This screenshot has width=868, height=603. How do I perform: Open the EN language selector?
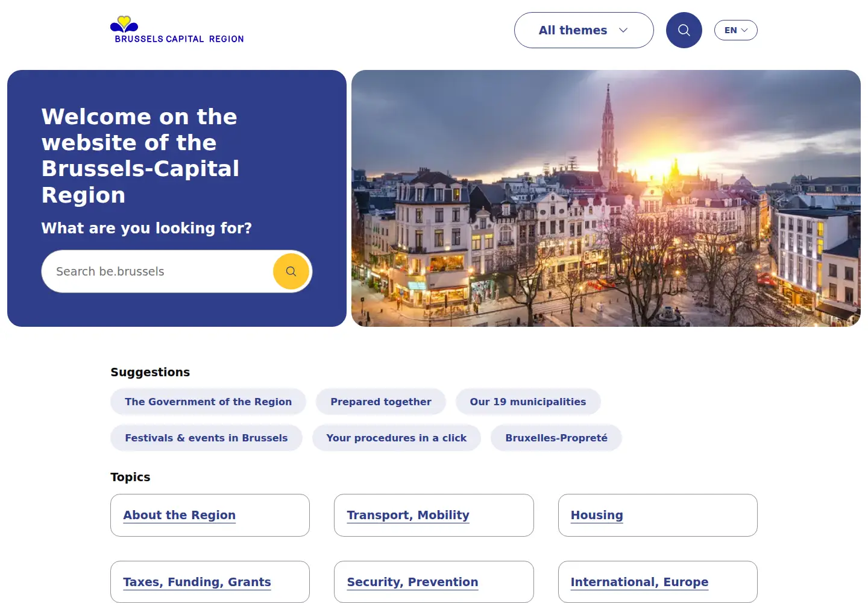735,30
